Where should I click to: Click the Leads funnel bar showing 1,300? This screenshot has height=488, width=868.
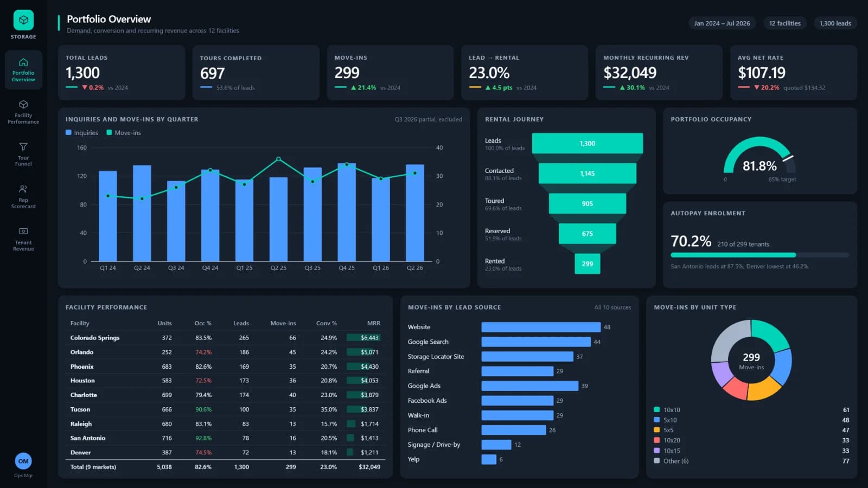pyautogui.click(x=588, y=144)
